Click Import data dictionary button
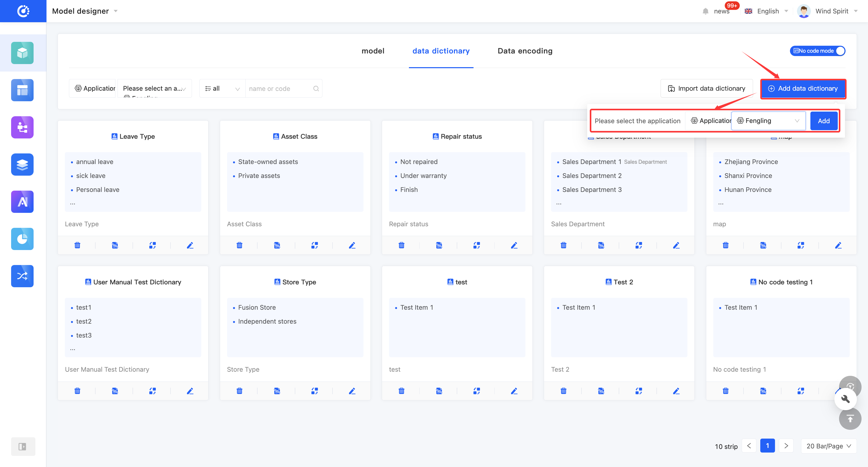 pyautogui.click(x=706, y=89)
